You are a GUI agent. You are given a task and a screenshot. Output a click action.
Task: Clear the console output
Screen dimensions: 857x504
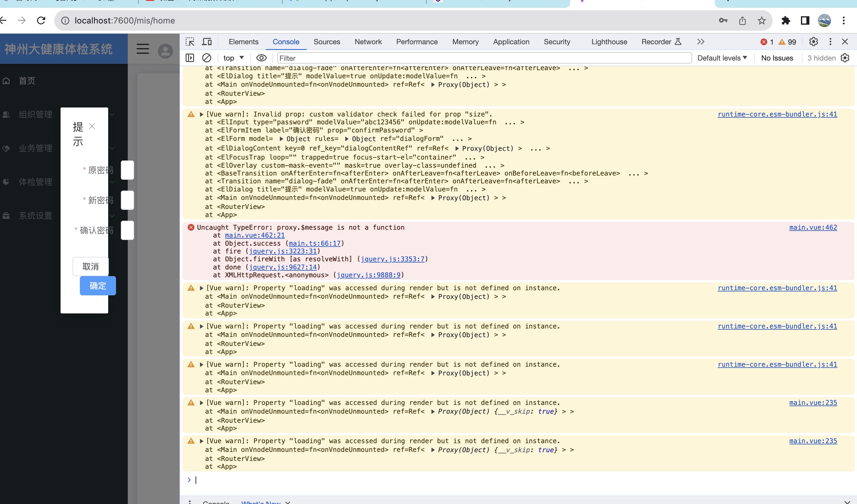click(x=207, y=58)
